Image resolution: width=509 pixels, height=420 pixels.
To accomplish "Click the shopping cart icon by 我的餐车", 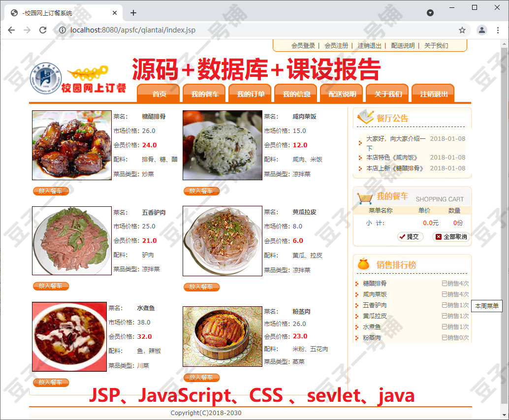I will (365, 197).
